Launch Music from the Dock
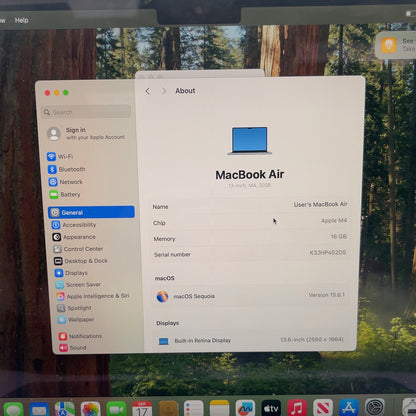 tap(297, 408)
